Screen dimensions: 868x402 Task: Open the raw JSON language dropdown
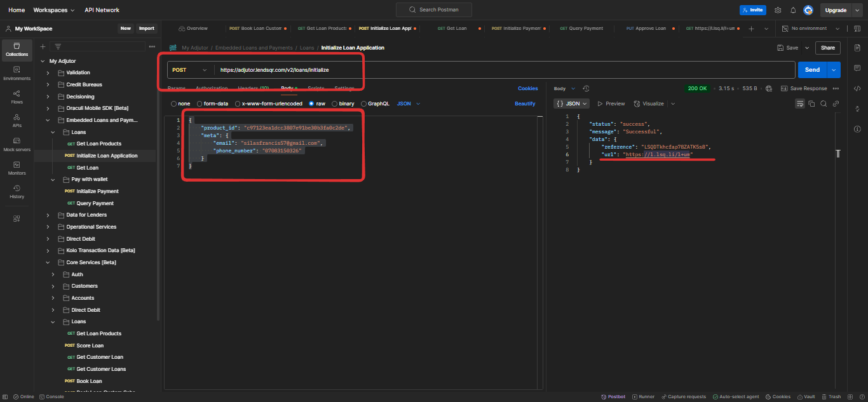409,104
